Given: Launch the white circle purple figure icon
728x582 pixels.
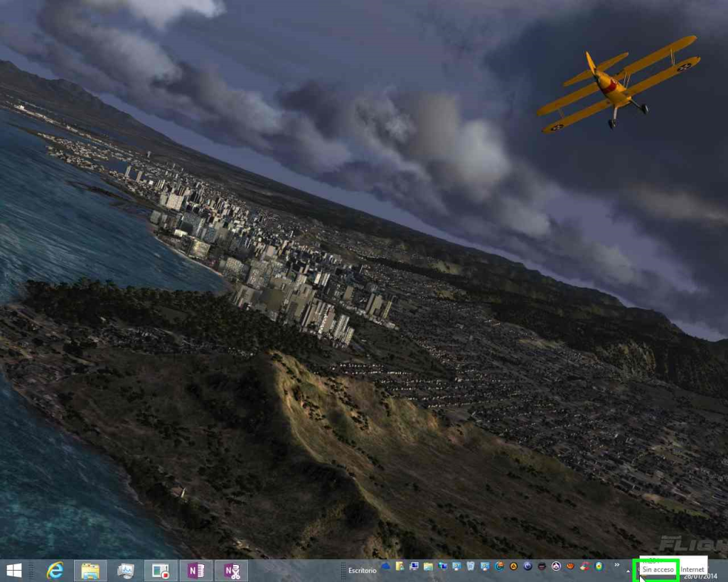Looking at the screenshot, I should tap(556, 566).
